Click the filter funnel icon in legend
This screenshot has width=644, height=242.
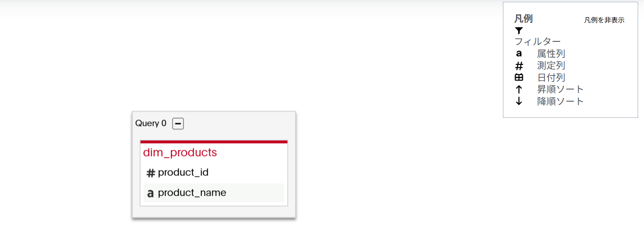[519, 31]
